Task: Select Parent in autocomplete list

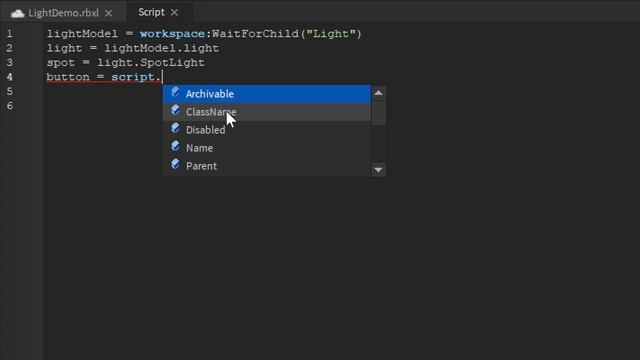Action: (267, 166)
